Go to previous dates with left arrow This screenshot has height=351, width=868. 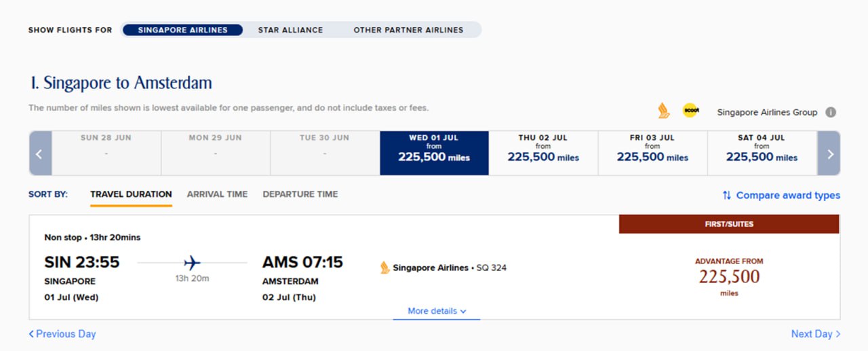pyautogui.click(x=39, y=153)
